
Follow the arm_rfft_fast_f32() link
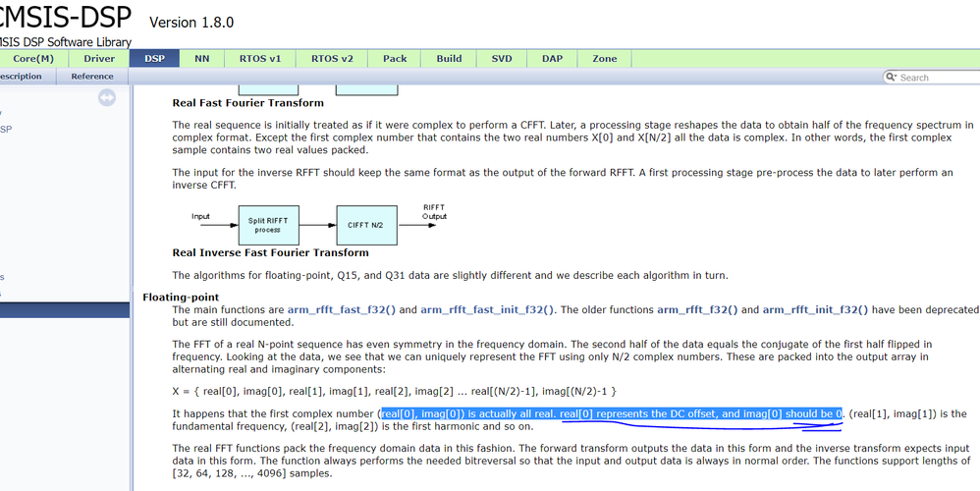pyautogui.click(x=342, y=310)
